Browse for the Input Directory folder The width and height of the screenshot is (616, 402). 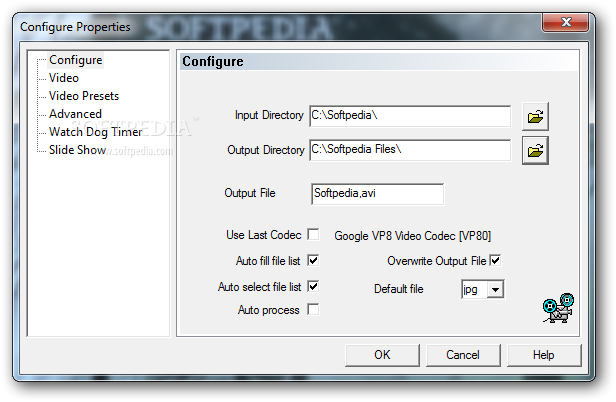tap(535, 116)
